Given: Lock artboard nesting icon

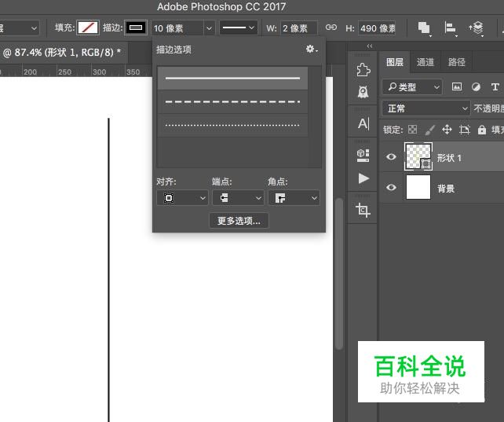Looking at the screenshot, I should 465,130.
